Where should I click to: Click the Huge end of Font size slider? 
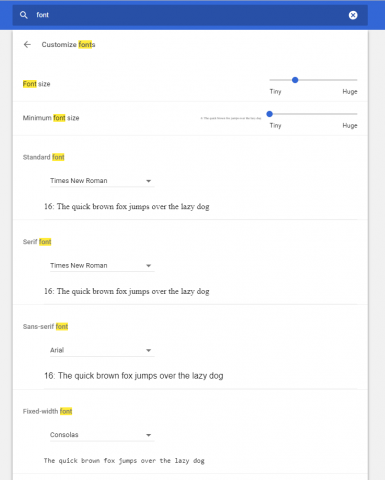click(x=350, y=92)
